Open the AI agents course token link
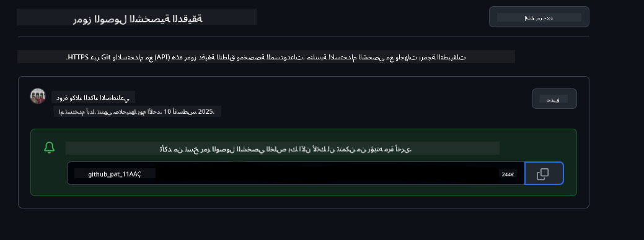Viewport: 644px width, 240px height. pyautogui.click(x=93, y=98)
